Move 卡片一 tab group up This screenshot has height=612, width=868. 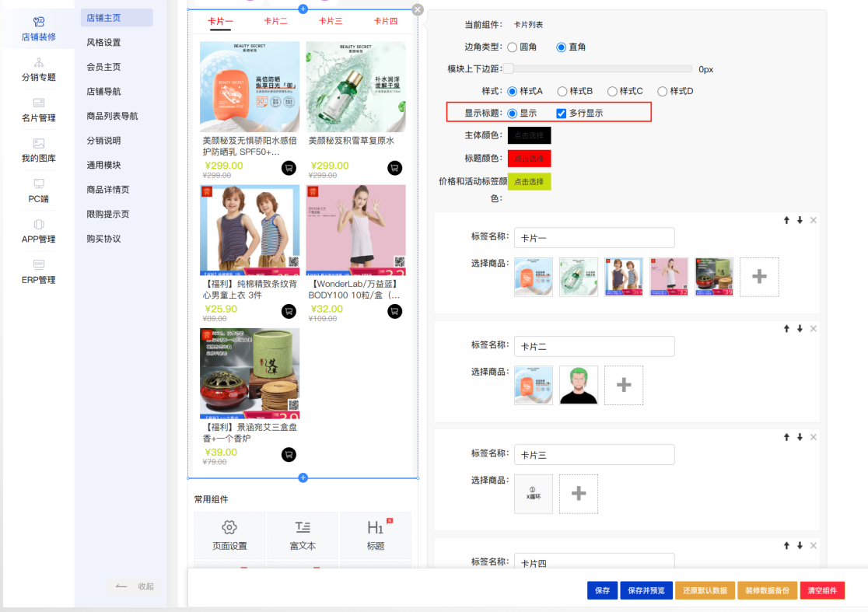tap(786, 220)
